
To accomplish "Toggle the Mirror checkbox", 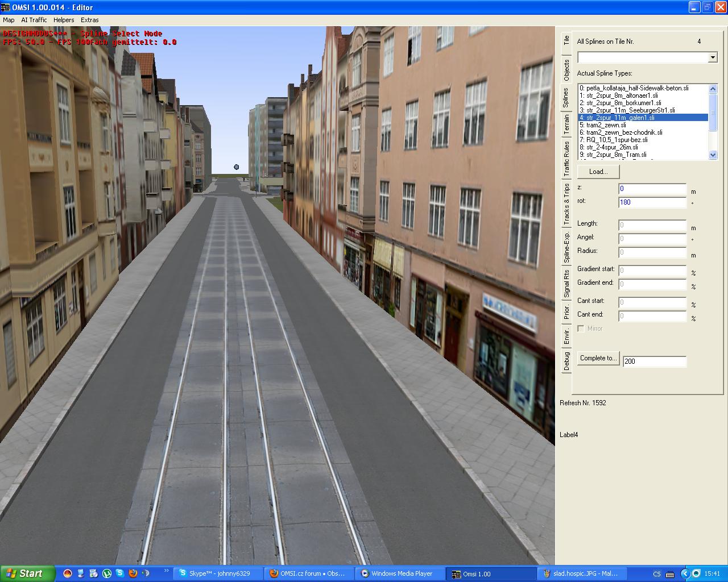I will tap(581, 329).
